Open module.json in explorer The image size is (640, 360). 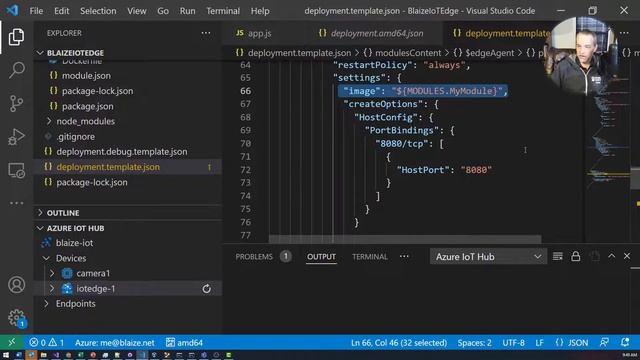pyautogui.click(x=86, y=76)
